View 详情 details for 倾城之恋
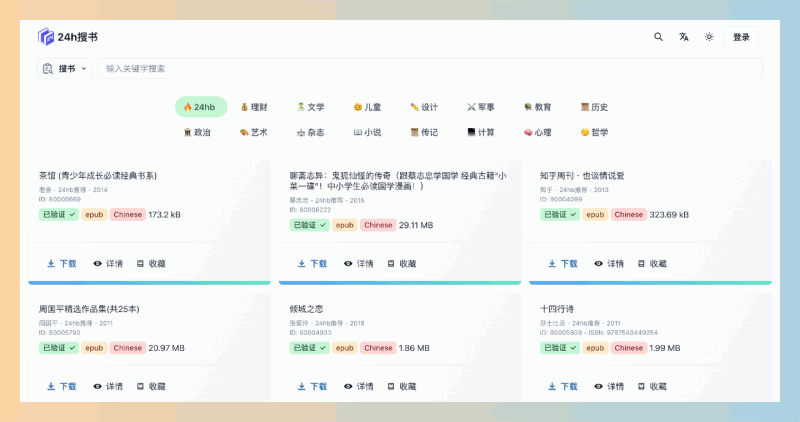 (x=359, y=387)
